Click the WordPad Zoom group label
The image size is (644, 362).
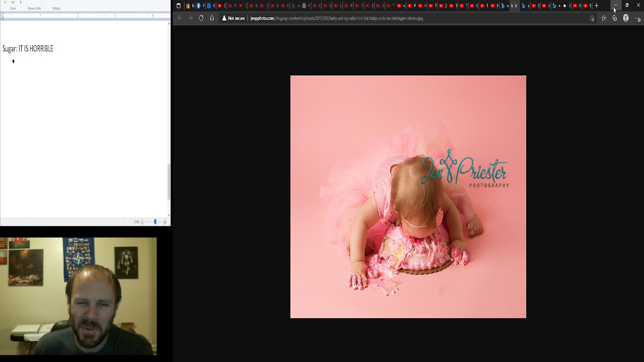[13, 9]
